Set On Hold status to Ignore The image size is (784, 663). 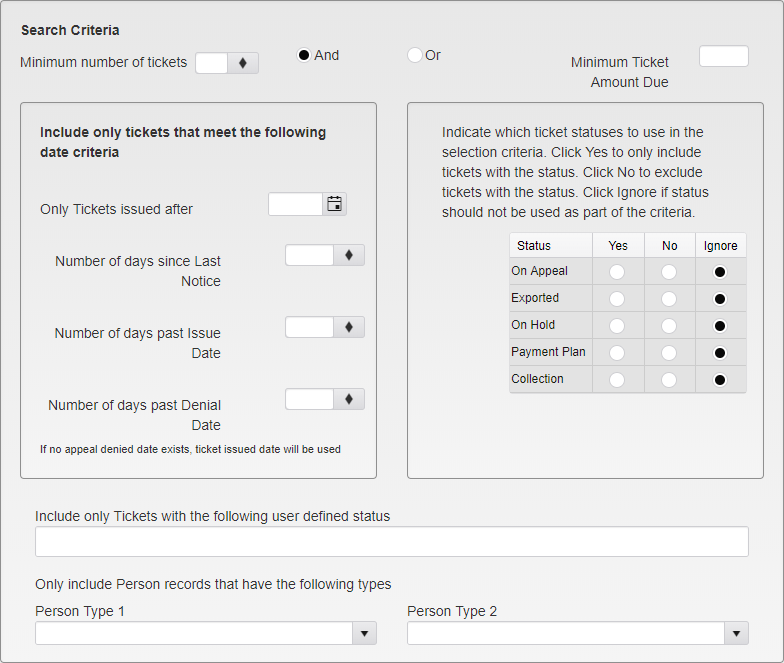click(x=720, y=326)
